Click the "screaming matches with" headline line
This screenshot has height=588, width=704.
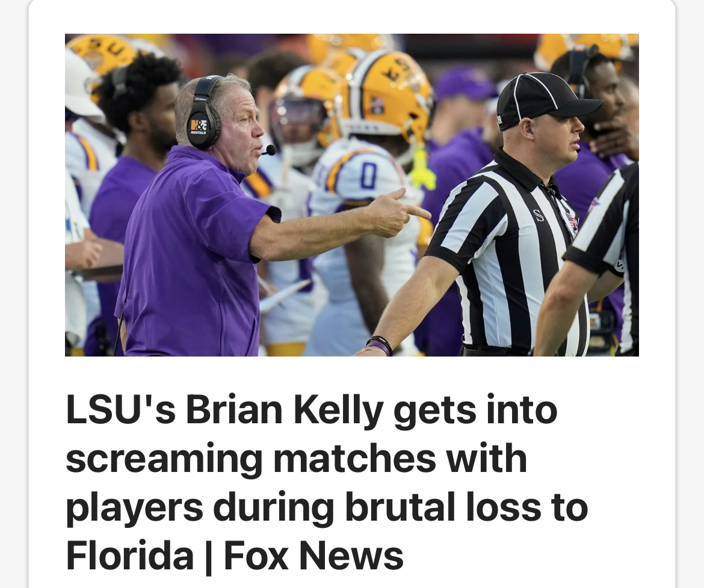[x=296, y=459]
